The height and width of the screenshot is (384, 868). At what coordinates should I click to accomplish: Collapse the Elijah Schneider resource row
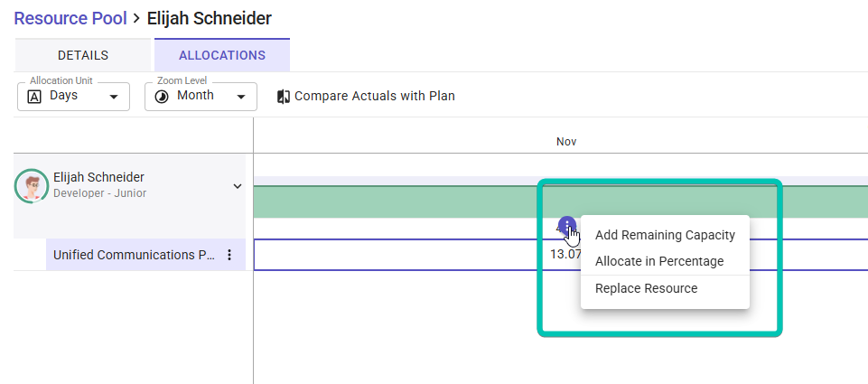(x=238, y=186)
